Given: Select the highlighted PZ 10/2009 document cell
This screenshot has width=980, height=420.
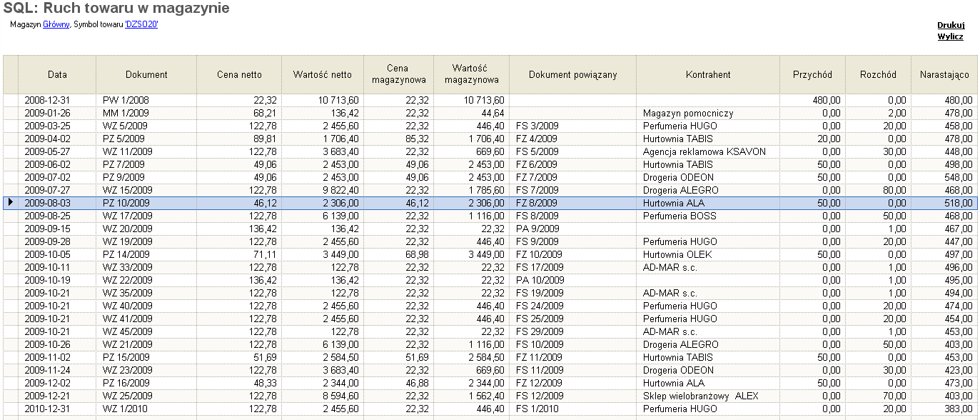Looking at the screenshot, I should click(x=146, y=203).
